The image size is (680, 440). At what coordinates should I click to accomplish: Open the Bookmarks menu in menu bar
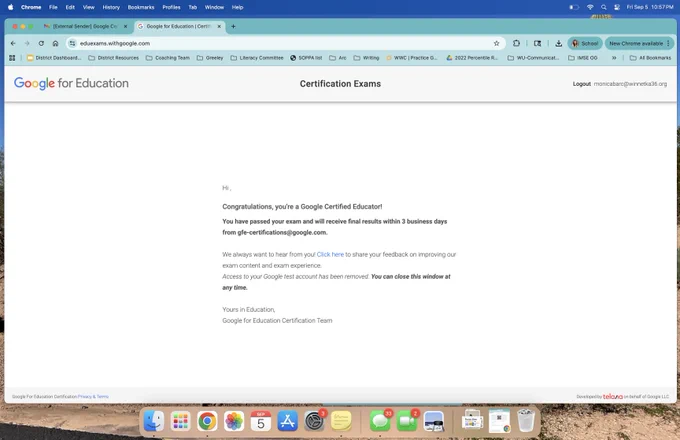[141, 7]
